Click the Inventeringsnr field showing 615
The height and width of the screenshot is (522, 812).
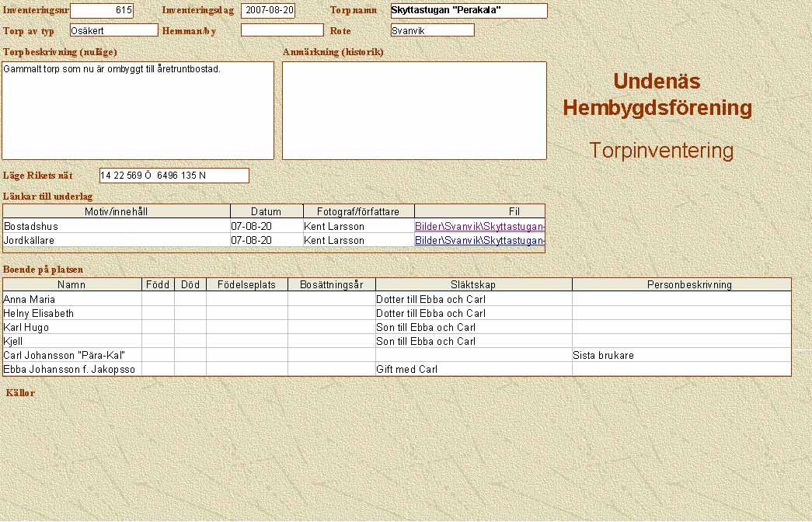(102, 11)
